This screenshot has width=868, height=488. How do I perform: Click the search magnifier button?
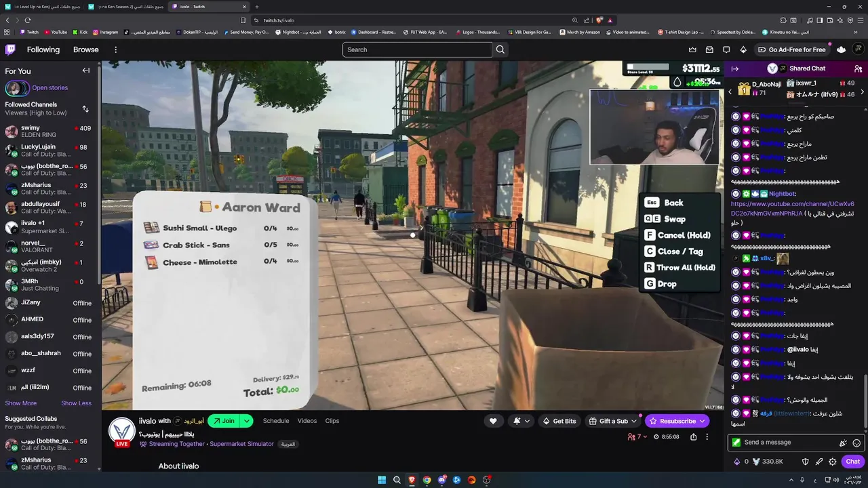pyautogui.click(x=500, y=49)
